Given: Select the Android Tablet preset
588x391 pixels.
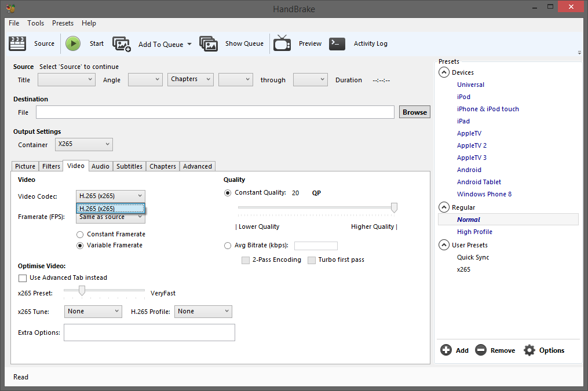Looking at the screenshot, I should (479, 182).
